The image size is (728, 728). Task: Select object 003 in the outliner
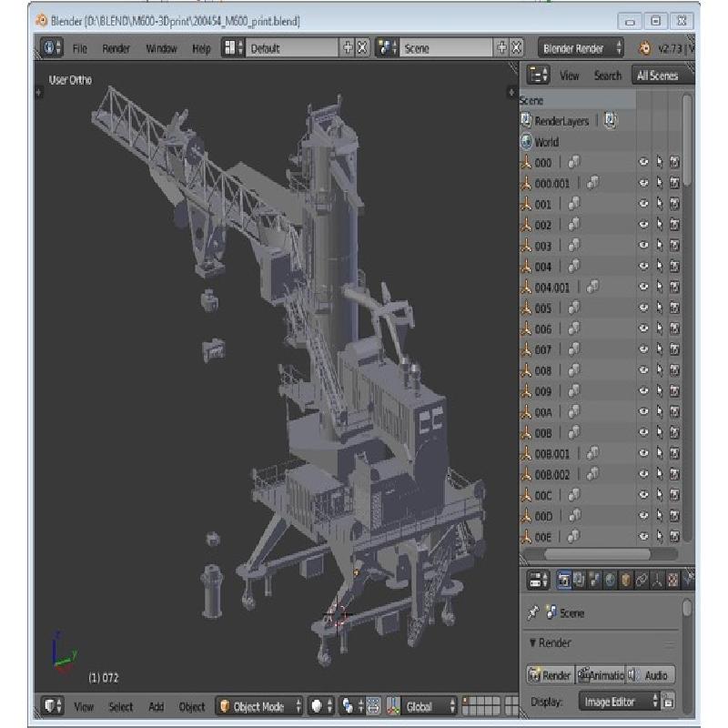coord(543,246)
